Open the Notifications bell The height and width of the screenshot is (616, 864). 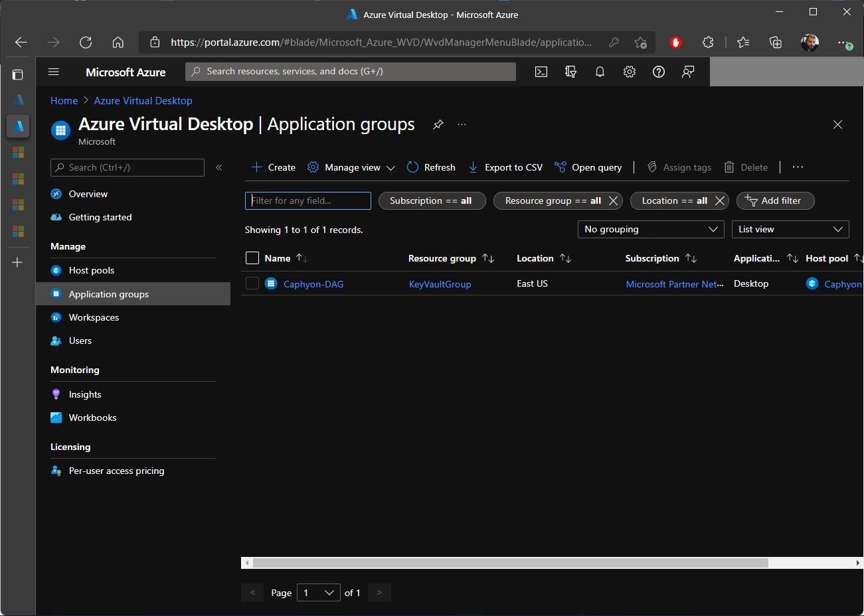point(600,72)
